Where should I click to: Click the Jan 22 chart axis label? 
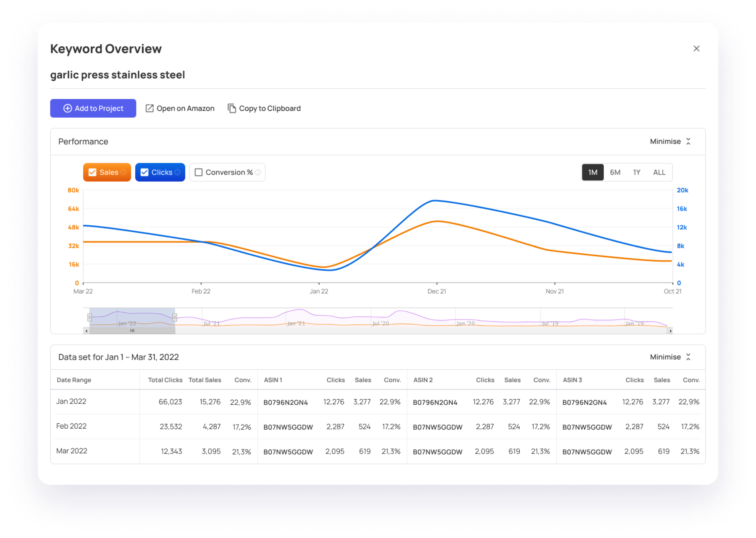point(319,291)
